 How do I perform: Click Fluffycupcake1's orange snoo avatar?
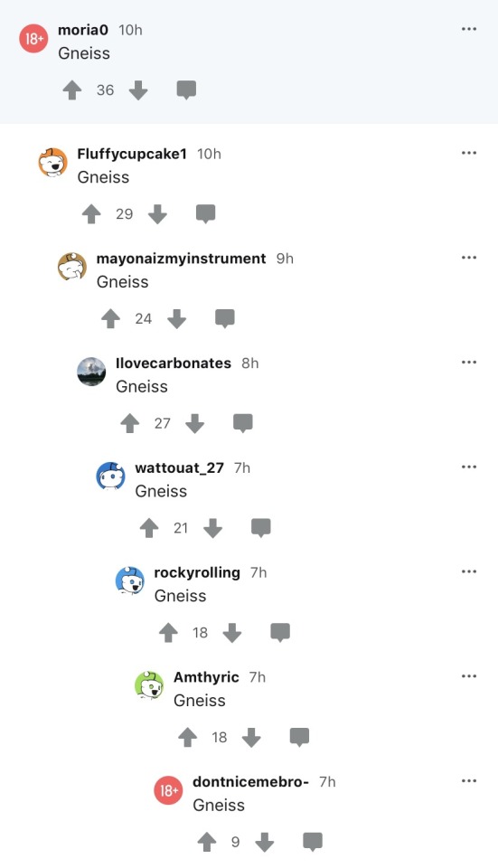[52, 162]
